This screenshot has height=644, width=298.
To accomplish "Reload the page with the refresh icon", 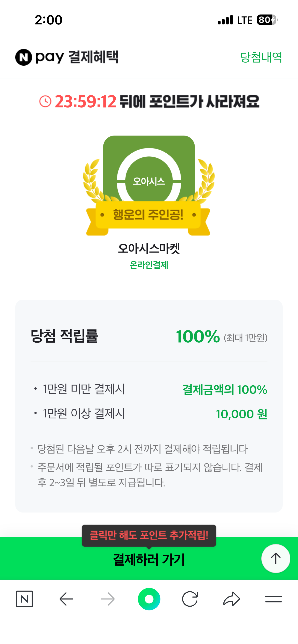I will 190,599.
